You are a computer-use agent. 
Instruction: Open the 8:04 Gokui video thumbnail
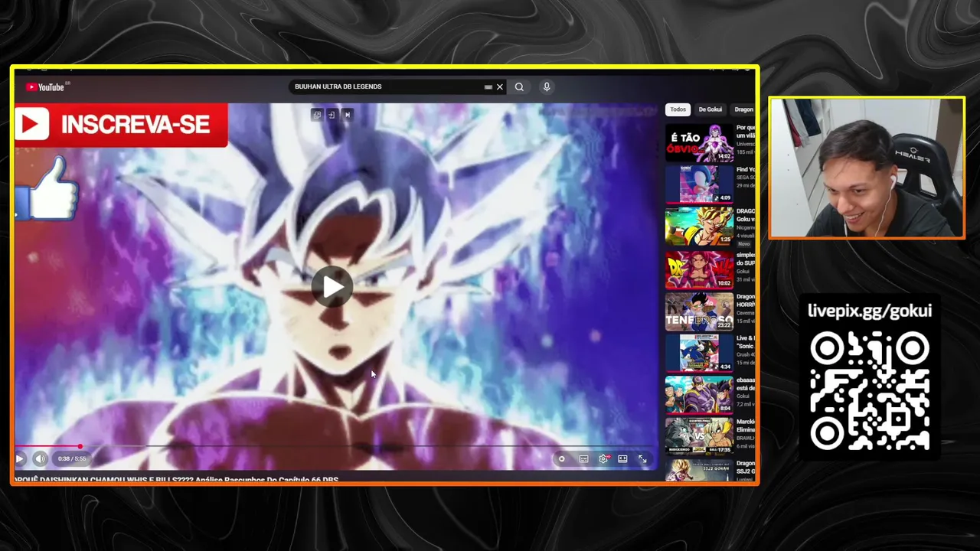[699, 394]
